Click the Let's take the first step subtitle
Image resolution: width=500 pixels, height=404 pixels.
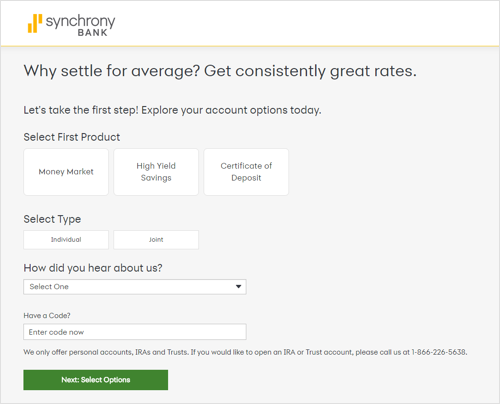click(172, 110)
